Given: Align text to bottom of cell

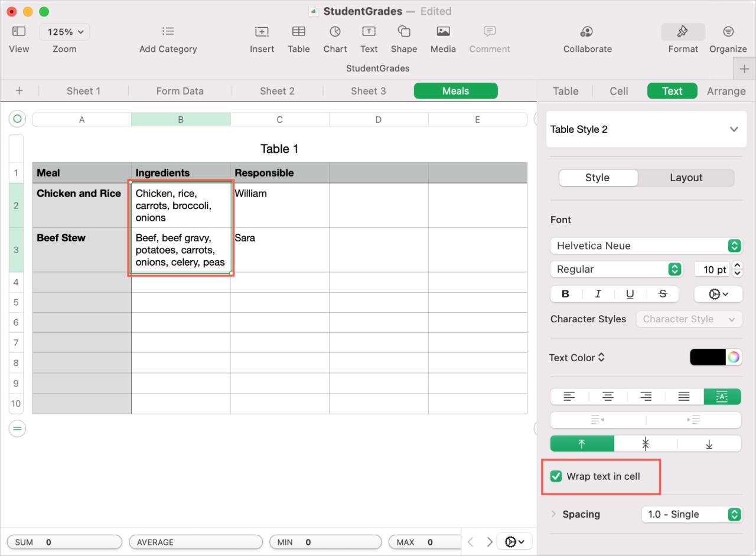Looking at the screenshot, I should [x=709, y=443].
